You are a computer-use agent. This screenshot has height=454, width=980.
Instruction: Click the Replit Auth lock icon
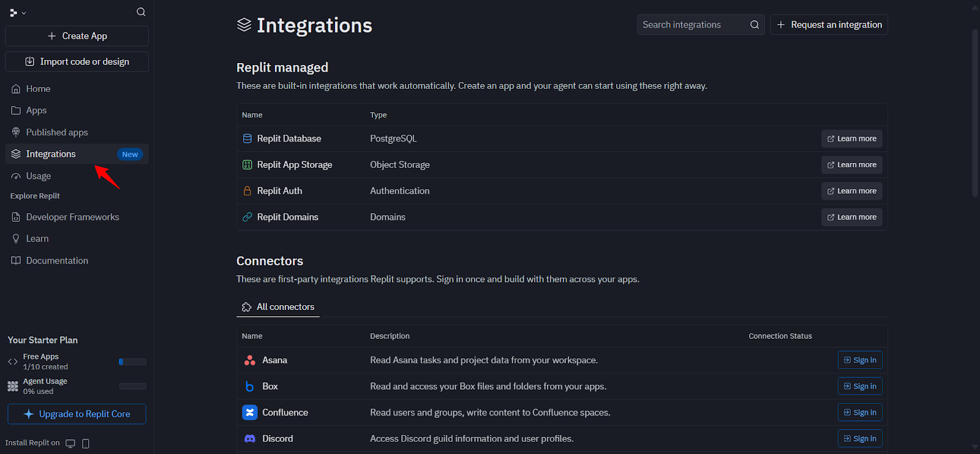(x=247, y=191)
